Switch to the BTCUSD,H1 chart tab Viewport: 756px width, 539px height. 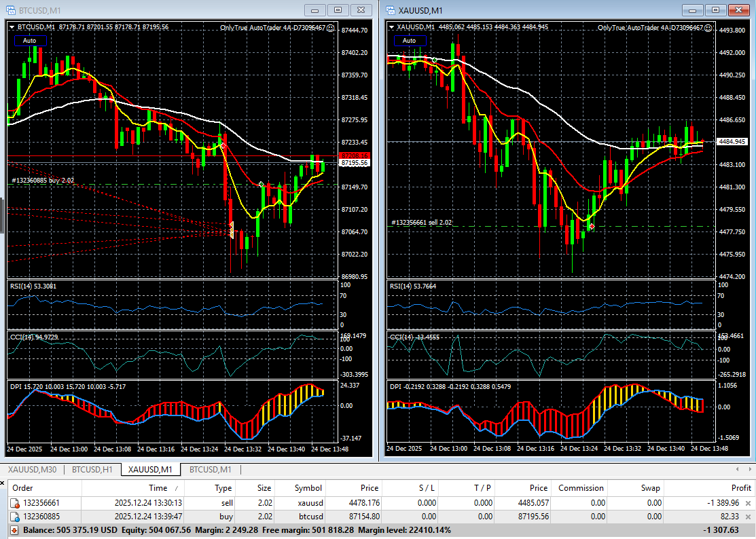click(x=92, y=470)
